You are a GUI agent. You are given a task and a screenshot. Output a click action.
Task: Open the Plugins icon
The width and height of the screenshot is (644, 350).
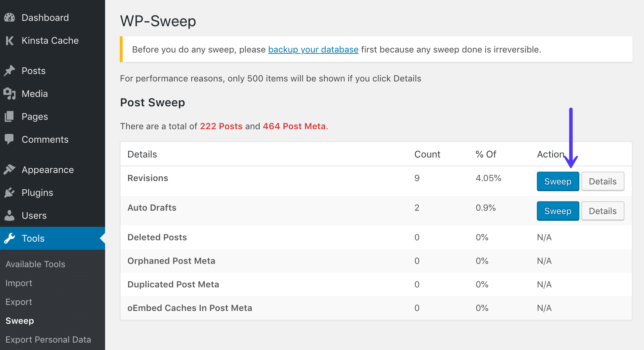click(x=10, y=193)
